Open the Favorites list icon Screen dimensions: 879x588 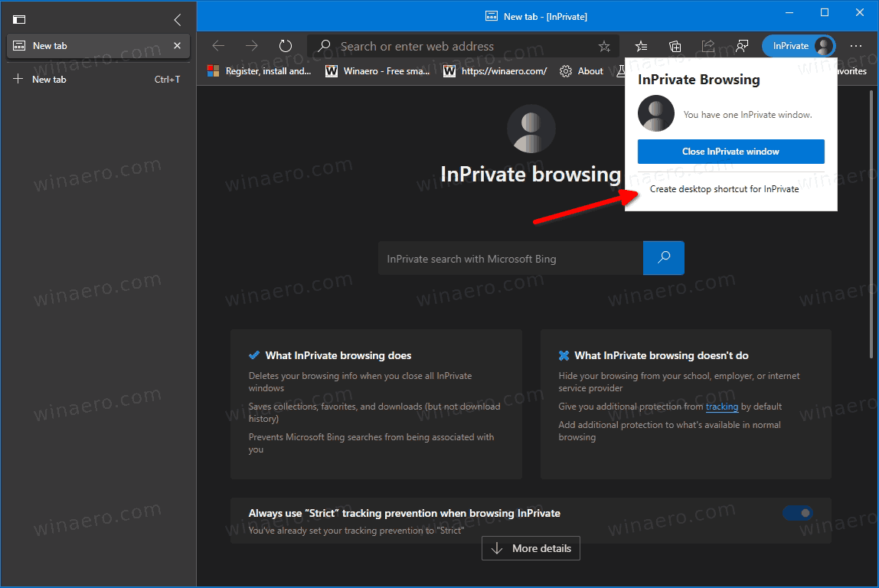click(x=641, y=47)
